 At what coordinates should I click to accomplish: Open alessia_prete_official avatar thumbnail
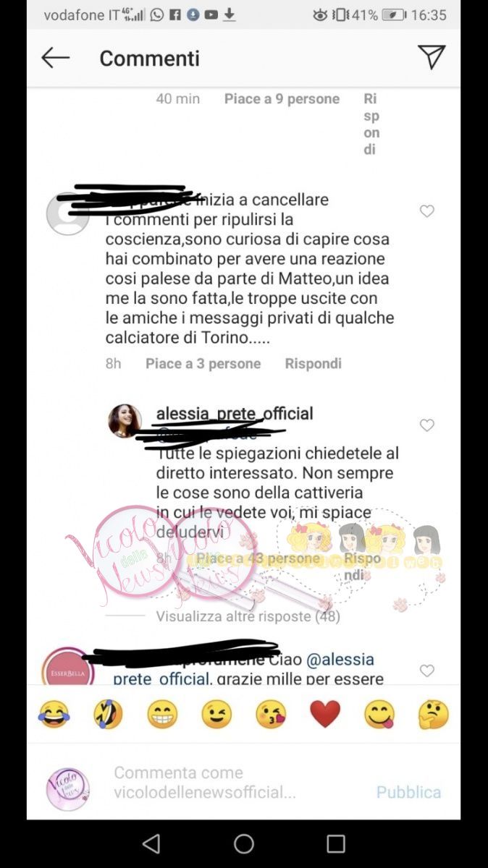(125, 421)
